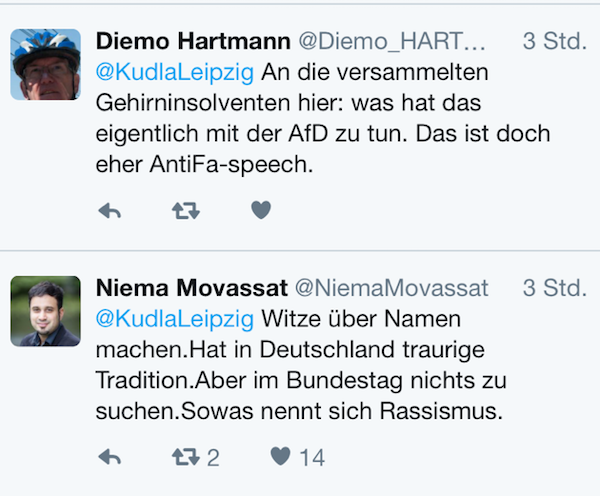Retweet Diemo Hartmann's tweet
This screenshot has width=600, height=496.
coord(186,211)
